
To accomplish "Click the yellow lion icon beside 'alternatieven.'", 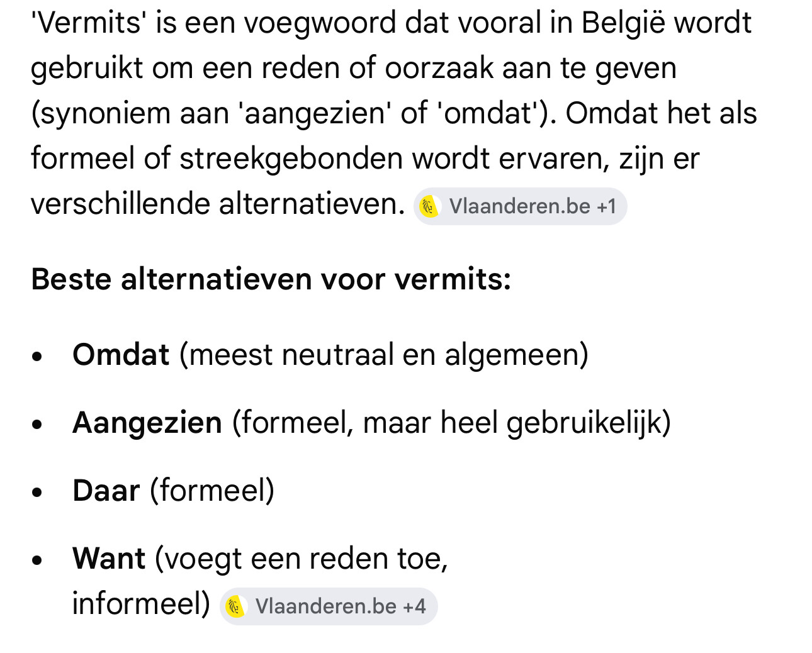I will tap(429, 206).
